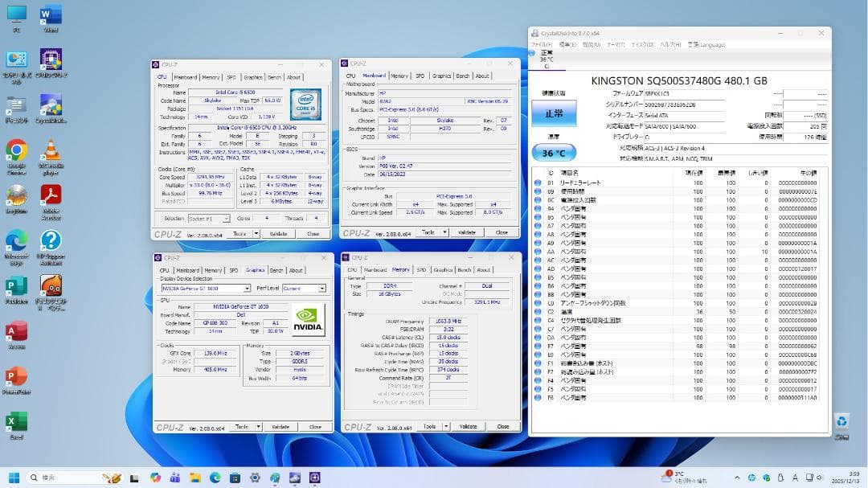Click the 36 °C temperature button

pos(554,153)
